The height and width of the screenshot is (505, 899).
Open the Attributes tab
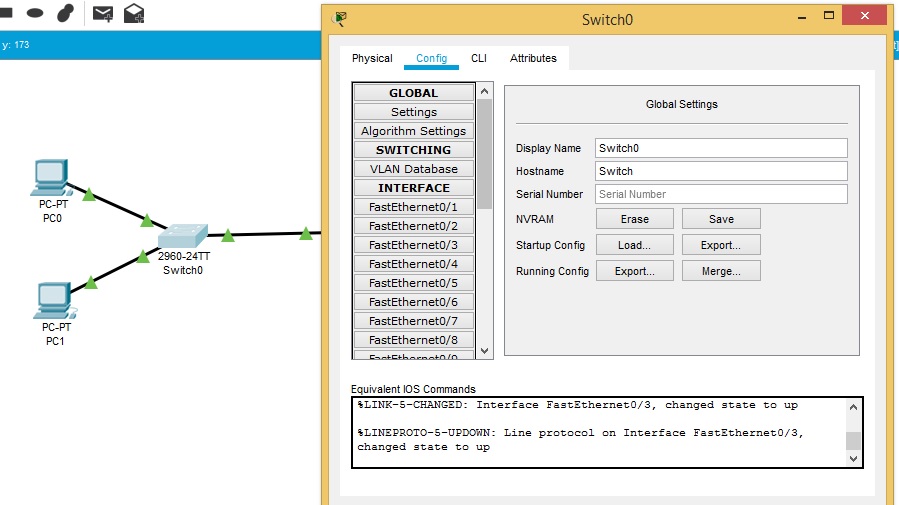533,58
